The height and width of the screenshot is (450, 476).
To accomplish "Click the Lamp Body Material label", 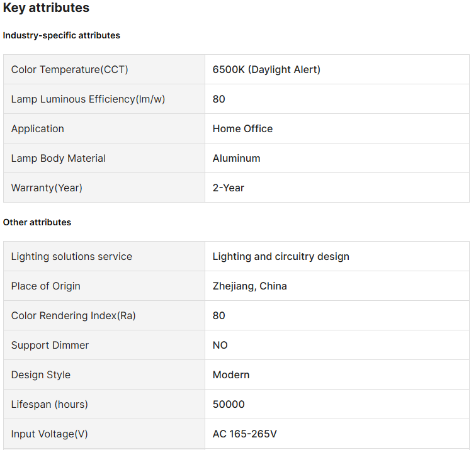I will pos(59,158).
